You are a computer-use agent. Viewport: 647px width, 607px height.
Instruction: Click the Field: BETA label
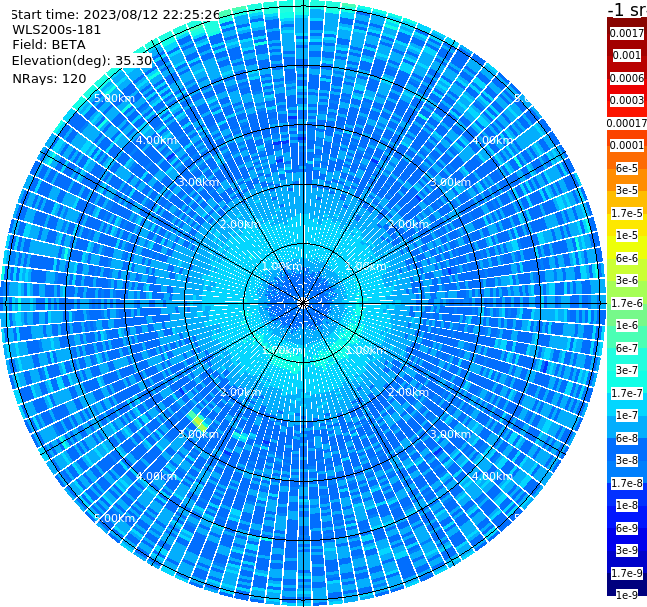pyautogui.click(x=49, y=45)
